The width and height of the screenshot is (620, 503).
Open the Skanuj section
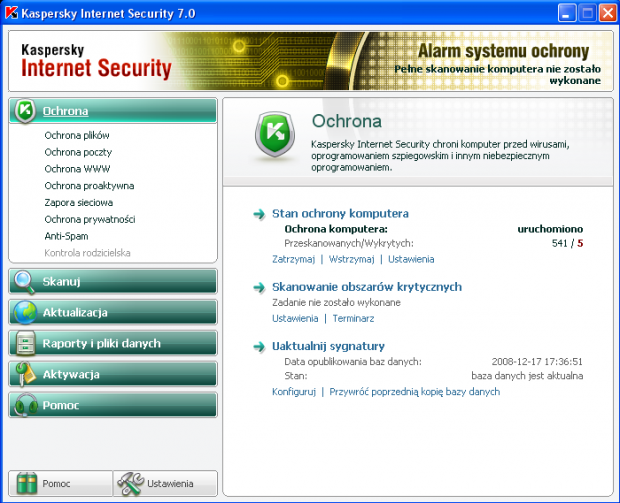coord(113,281)
